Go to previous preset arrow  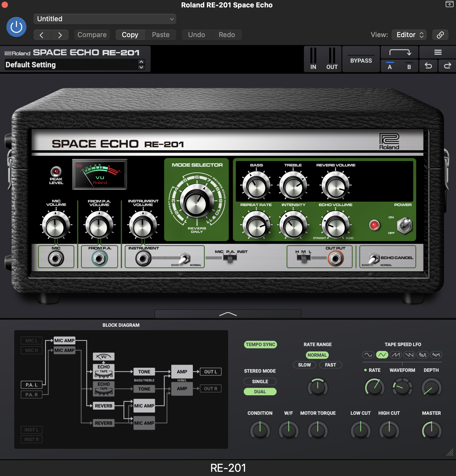pyautogui.click(x=42, y=35)
